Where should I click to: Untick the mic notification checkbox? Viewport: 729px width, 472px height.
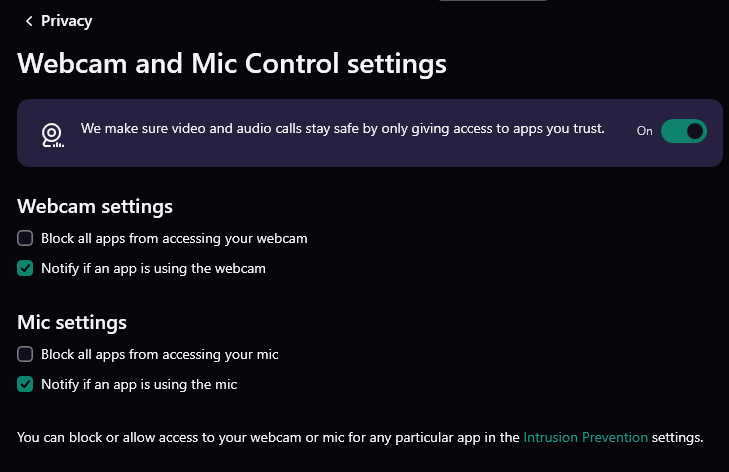tap(26, 383)
